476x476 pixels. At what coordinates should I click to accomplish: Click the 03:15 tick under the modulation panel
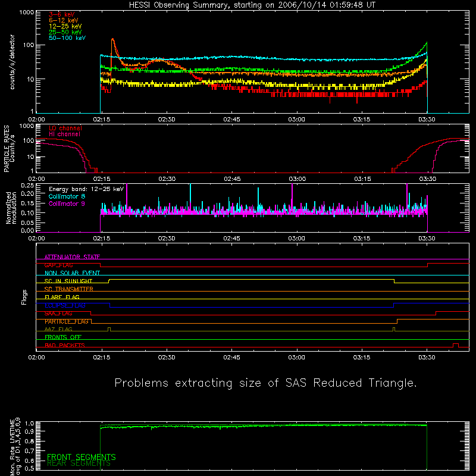[362, 239]
